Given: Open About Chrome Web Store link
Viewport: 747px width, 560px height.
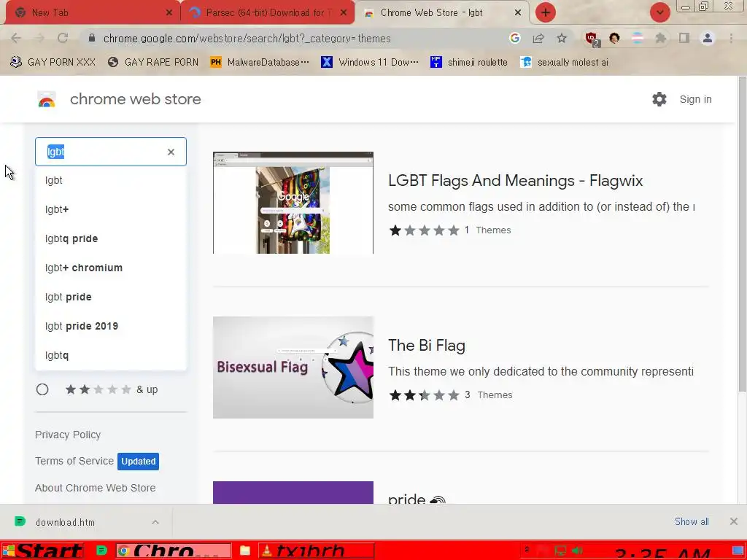Looking at the screenshot, I should tap(96, 488).
